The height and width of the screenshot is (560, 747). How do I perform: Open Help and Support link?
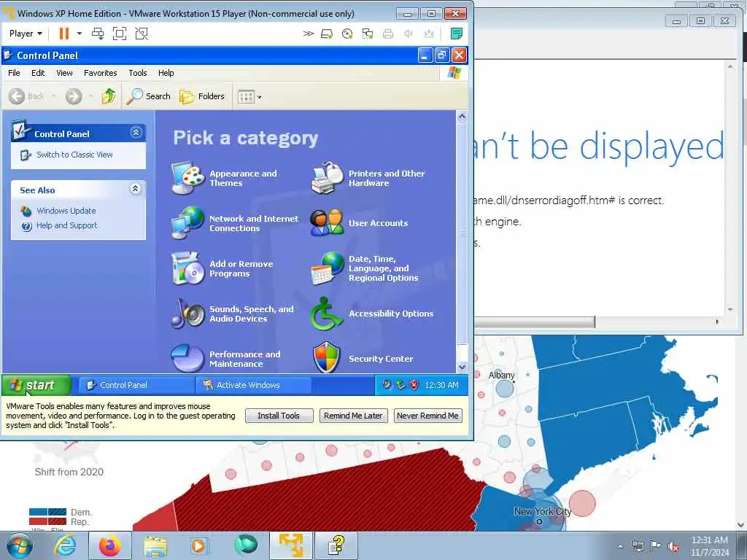pyautogui.click(x=66, y=226)
